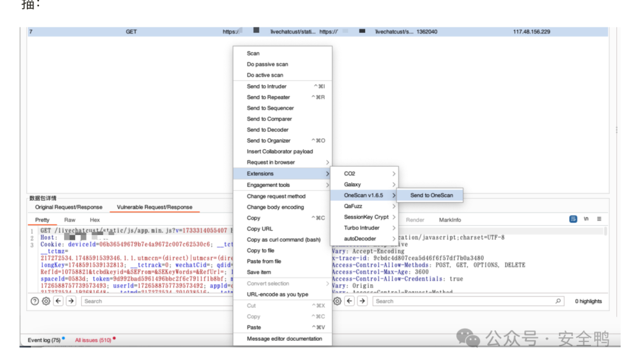Image resolution: width=630 pixels, height=364 pixels.
Task: Expand the Convert selection submenu arrow
Action: click(327, 283)
